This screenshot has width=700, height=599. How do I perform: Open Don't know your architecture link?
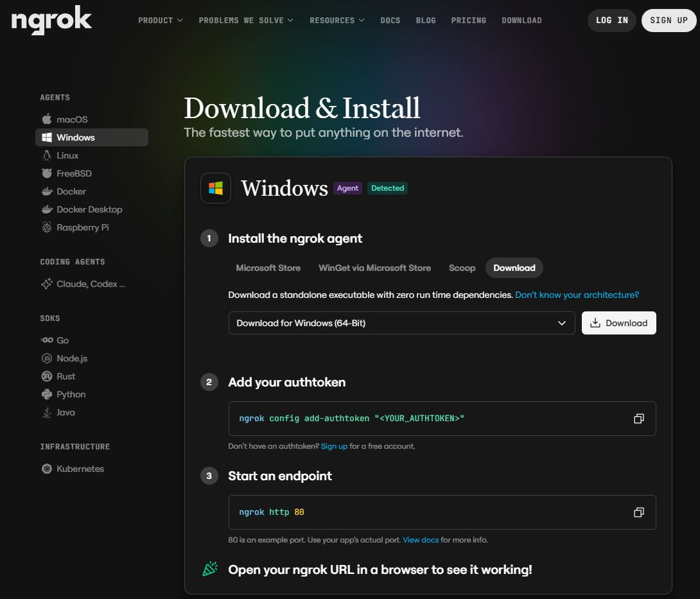point(577,295)
